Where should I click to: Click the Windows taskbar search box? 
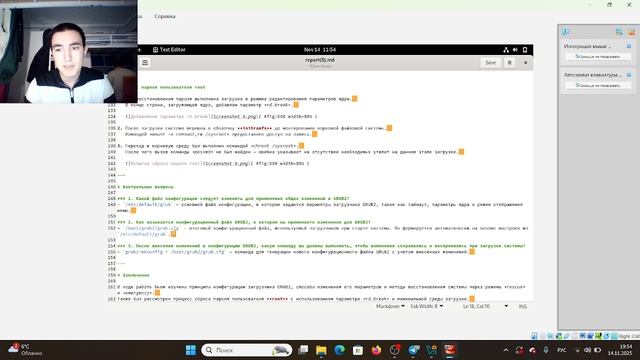247,350
